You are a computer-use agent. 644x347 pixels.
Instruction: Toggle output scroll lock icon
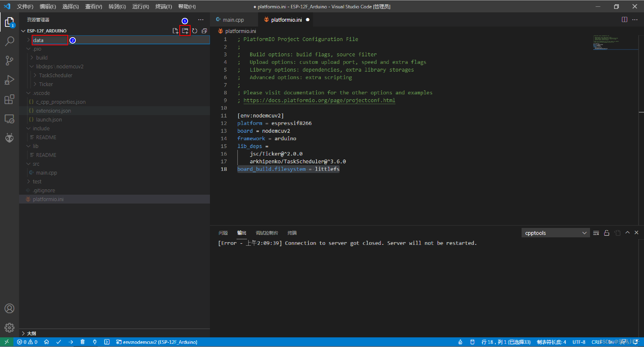tap(606, 233)
